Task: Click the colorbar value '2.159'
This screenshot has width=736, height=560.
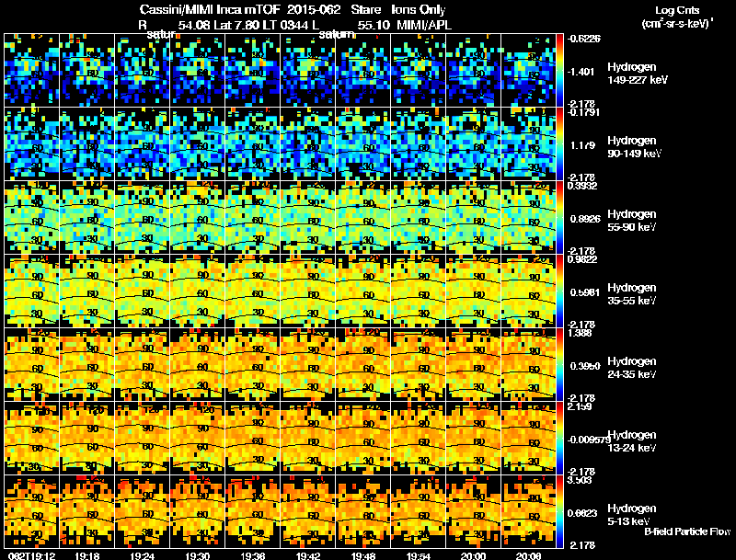Action: 580,406
